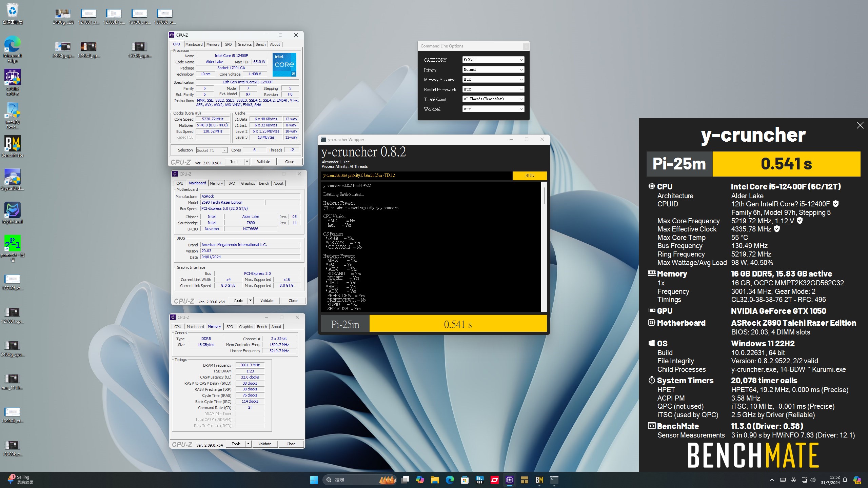Open About tab in the Memory CPU-Z window

[x=276, y=327]
